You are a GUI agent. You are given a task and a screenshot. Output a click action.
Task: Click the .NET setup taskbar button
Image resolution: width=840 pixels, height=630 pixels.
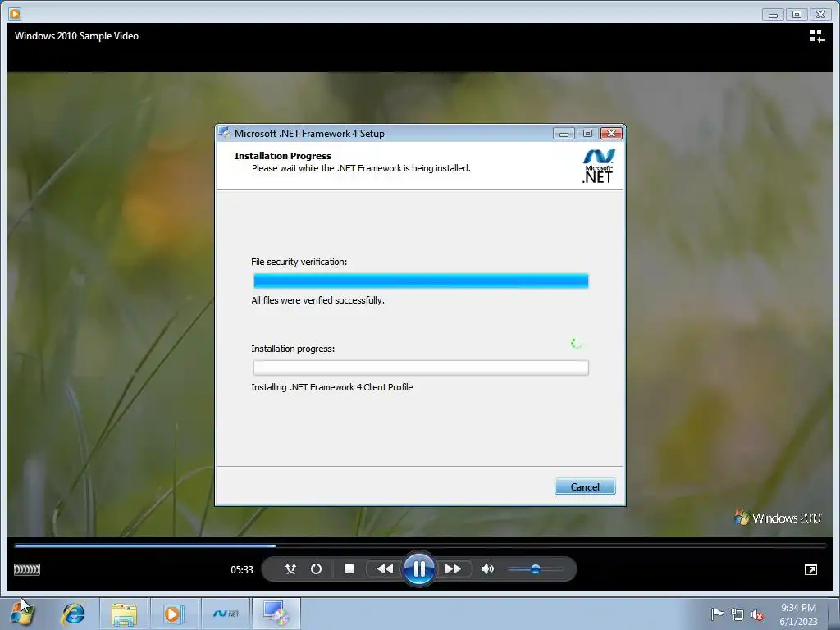tap(226, 614)
